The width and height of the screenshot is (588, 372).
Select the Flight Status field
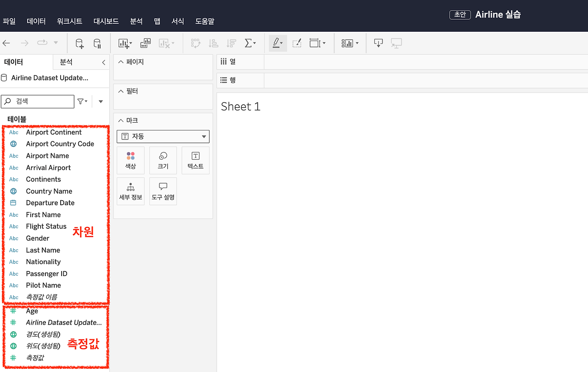click(x=46, y=226)
